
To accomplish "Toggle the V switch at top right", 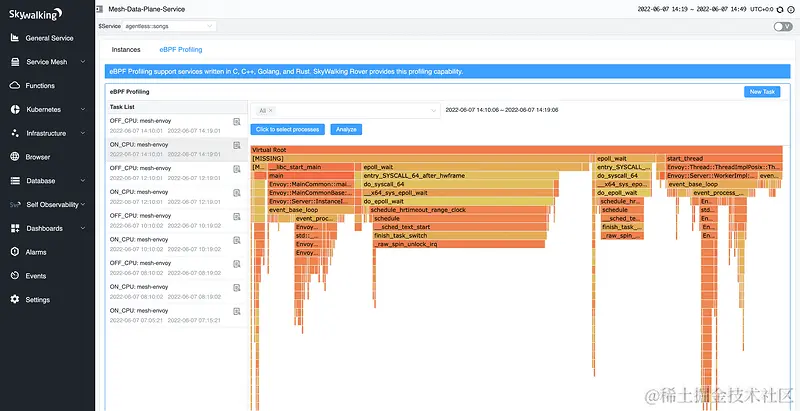I will [782, 27].
